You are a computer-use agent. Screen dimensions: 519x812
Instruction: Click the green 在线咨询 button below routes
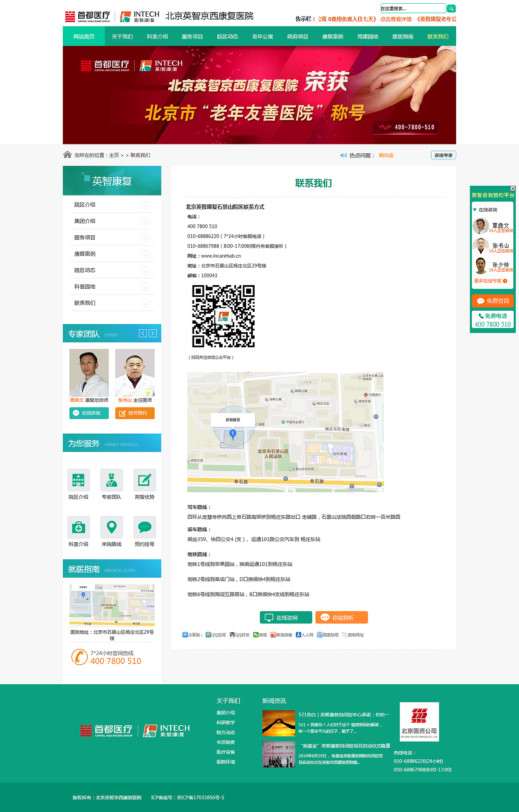pos(286,617)
